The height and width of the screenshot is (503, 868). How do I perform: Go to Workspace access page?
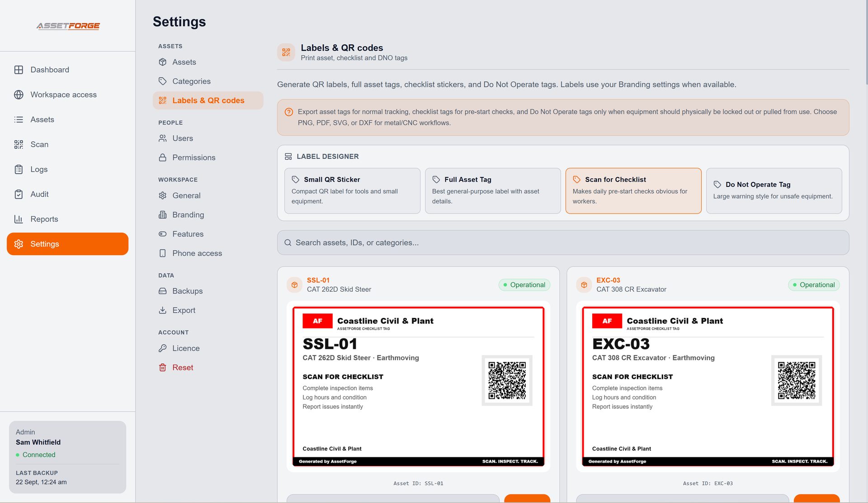67,95
